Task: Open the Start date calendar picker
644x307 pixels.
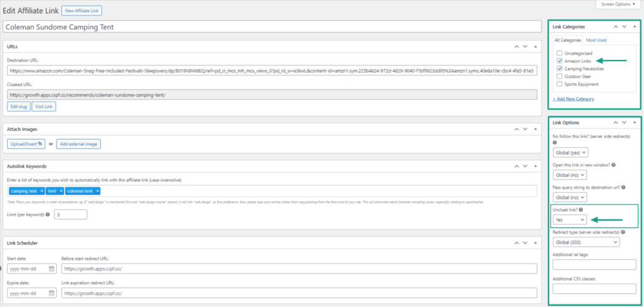Action: [52, 269]
